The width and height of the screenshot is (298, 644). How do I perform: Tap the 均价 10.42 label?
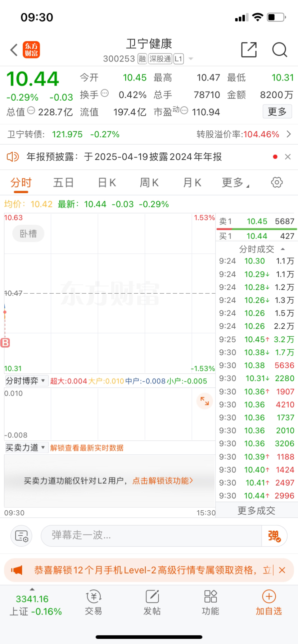coord(28,204)
